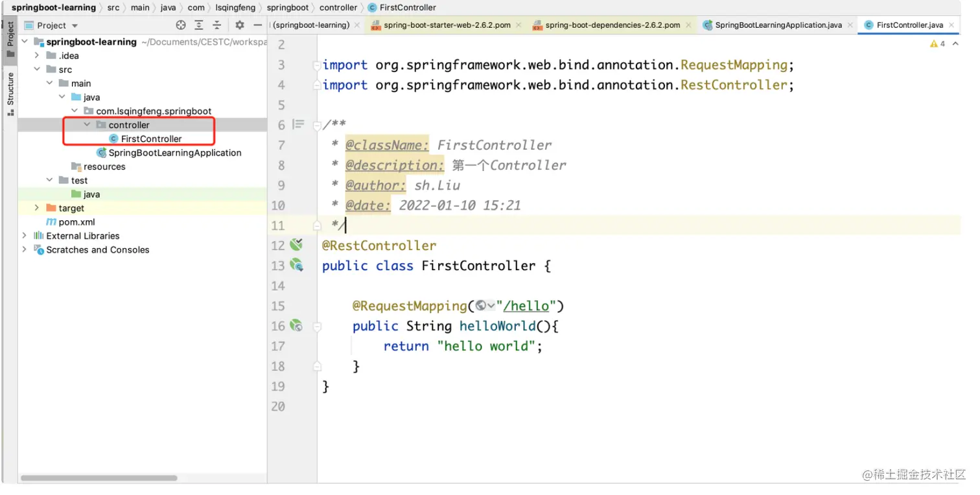
Task: Click RestController in the line 4 import
Action: pyautogui.click(x=734, y=85)
